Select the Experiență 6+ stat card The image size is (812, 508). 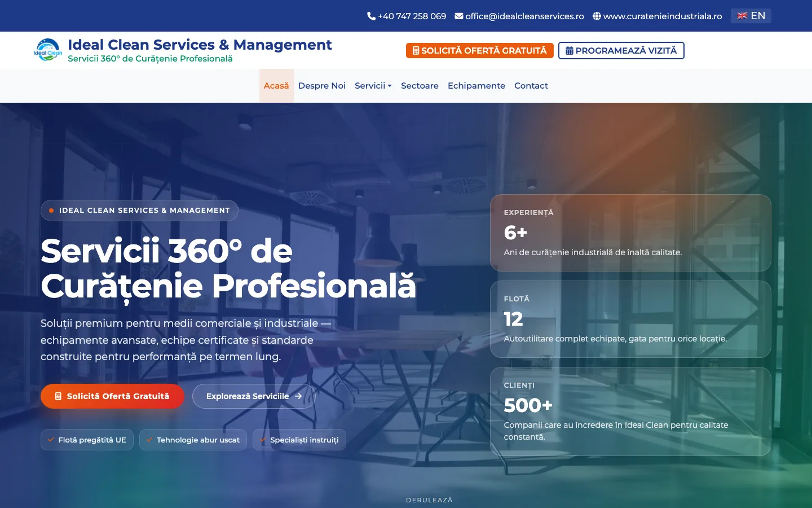630,233
